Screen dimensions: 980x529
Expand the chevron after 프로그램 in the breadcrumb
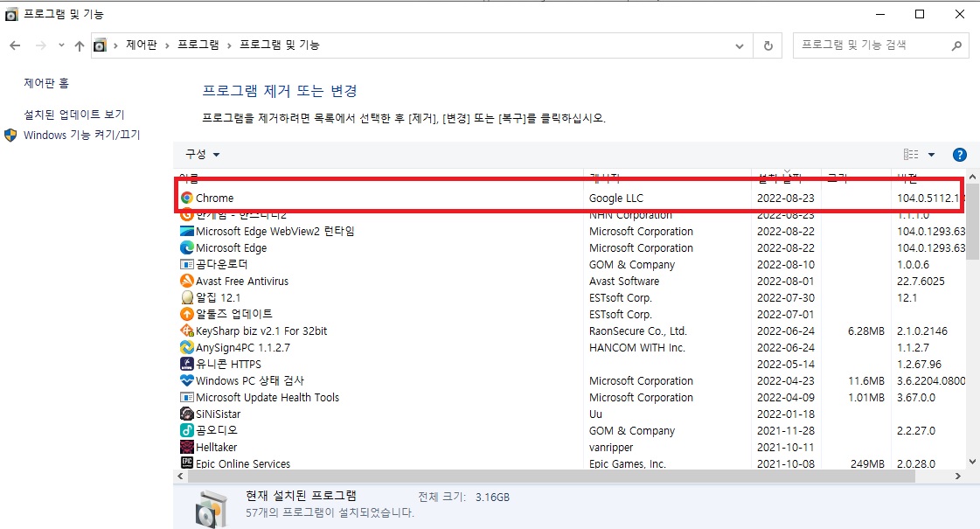pos(229,45)
